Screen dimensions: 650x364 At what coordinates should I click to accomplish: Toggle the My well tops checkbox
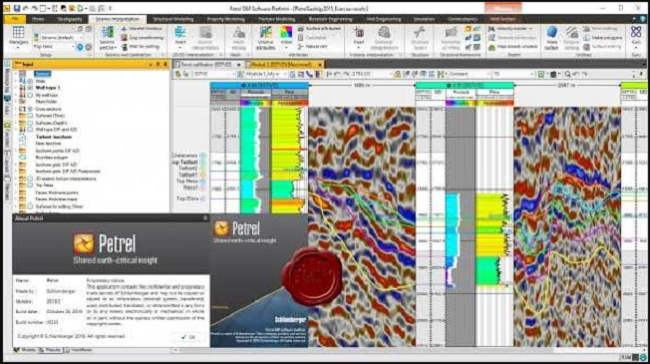click(x=30, y=95)
